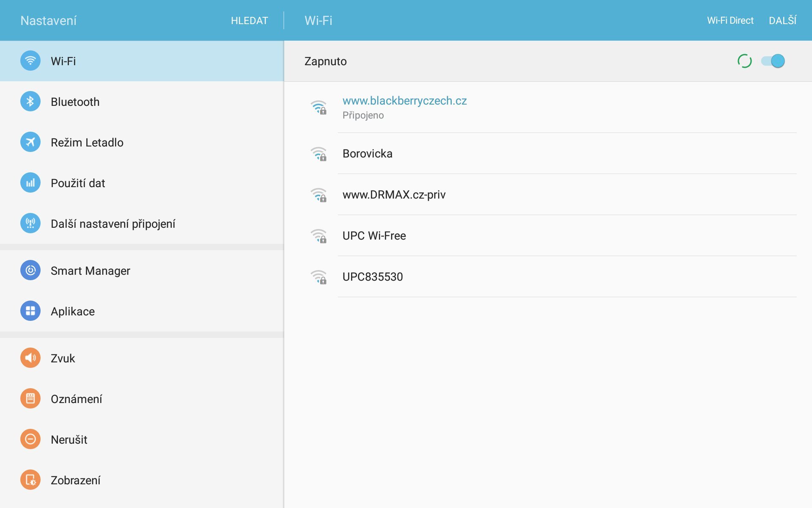This screenshot has height=508, width=812.
Task: Open connected network www.blackberryczech.cz
Action: coord(404,107)
